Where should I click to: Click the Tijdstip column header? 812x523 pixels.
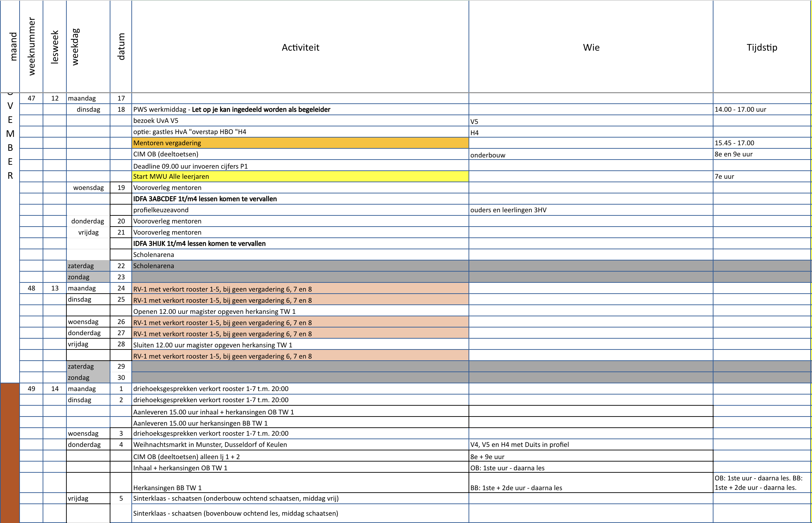[x=762, y=47]
